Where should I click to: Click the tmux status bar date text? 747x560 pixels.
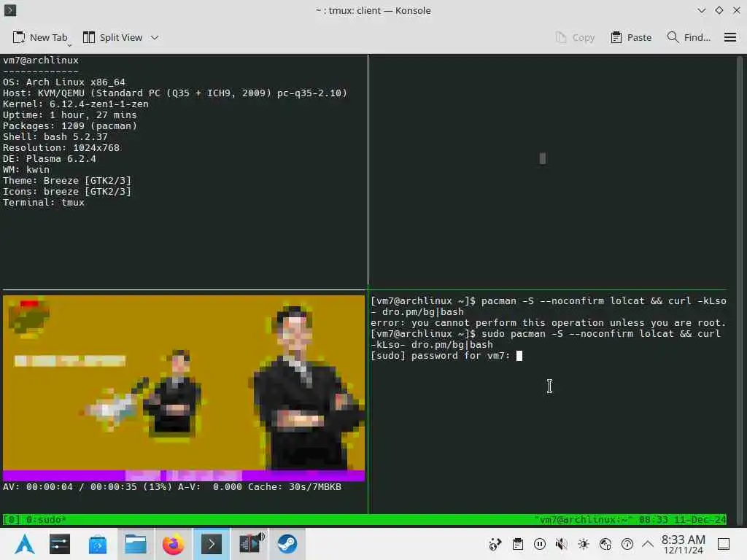click(x=700, y=519)
